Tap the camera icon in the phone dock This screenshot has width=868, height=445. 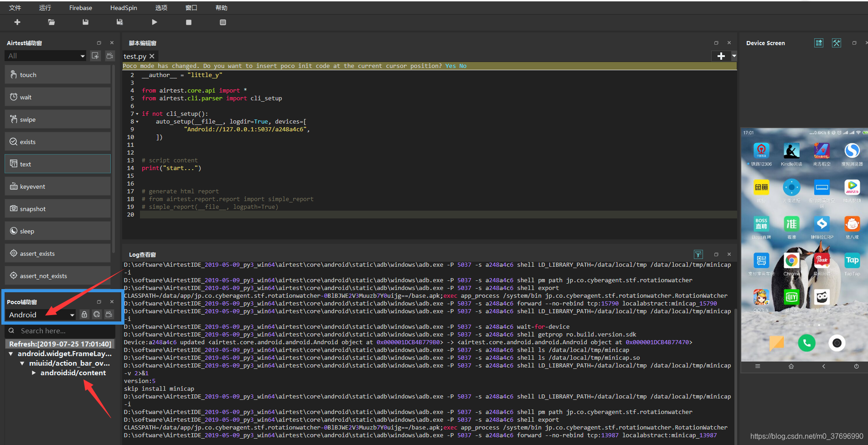[x=837, y=343]
